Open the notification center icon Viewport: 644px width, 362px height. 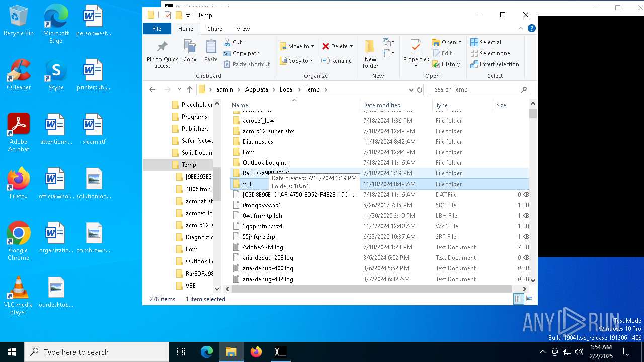pyautogui.click(x=627, y=352)
